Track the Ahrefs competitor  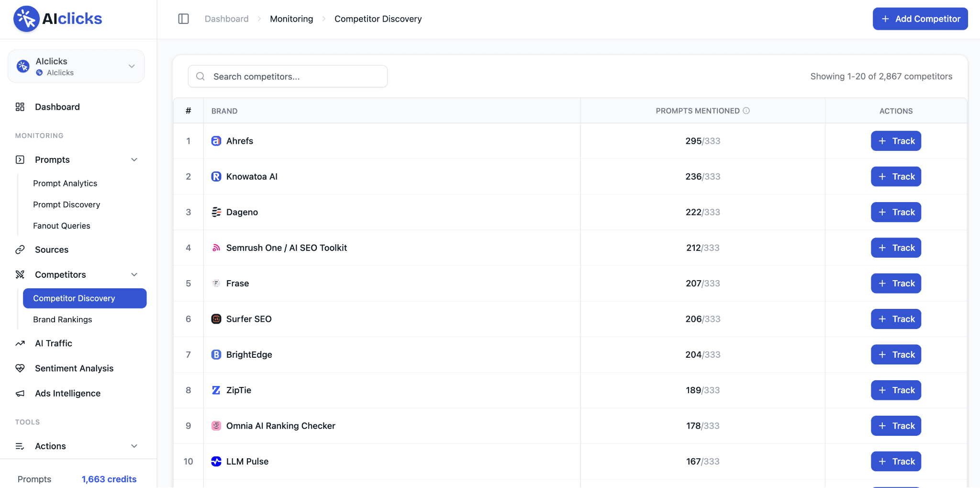pyautogui.click(x=896, y=141)
